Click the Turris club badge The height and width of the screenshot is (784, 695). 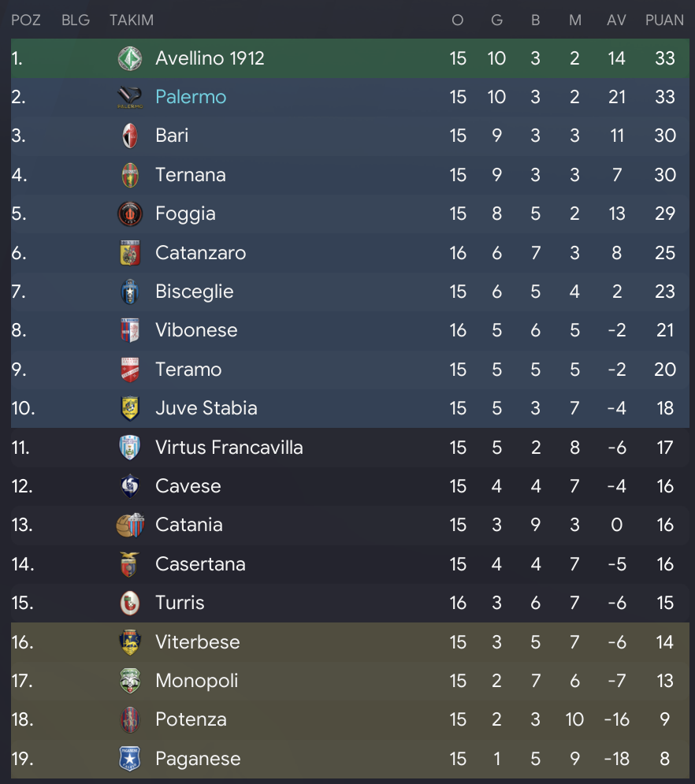coord(130,603)
